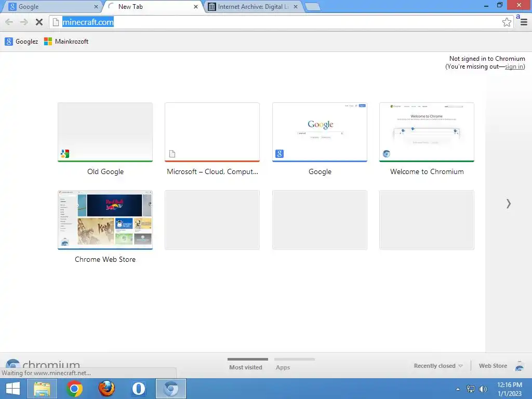Open the Old Google thumbnail
532x399 pixels.
pyautogui.click(x=105, y=132)
